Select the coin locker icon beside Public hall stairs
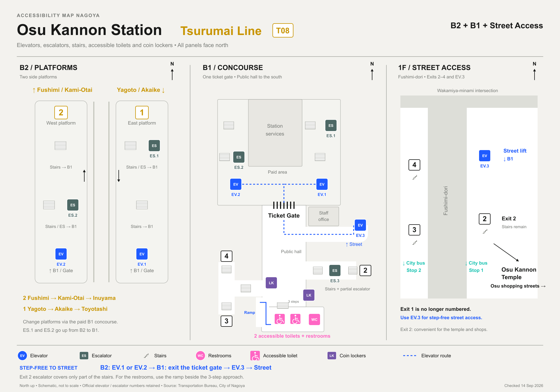 pyautogui.click(x=271, y=283)
